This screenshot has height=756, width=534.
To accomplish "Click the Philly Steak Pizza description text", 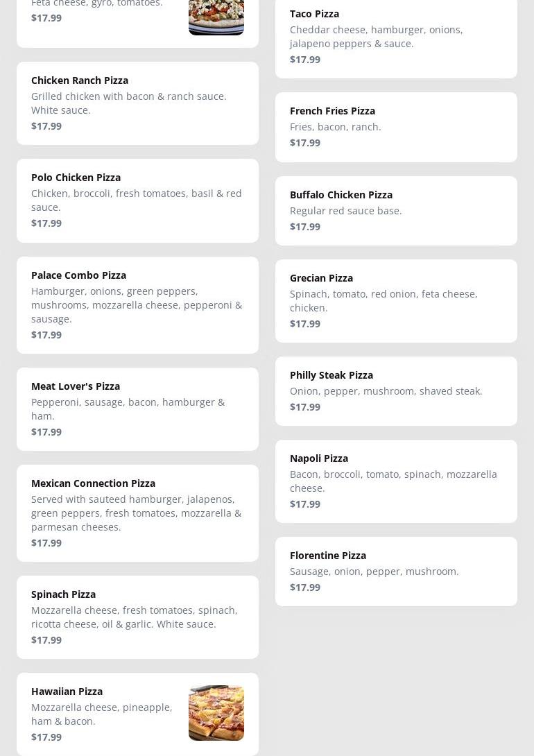I will (386, 390).
